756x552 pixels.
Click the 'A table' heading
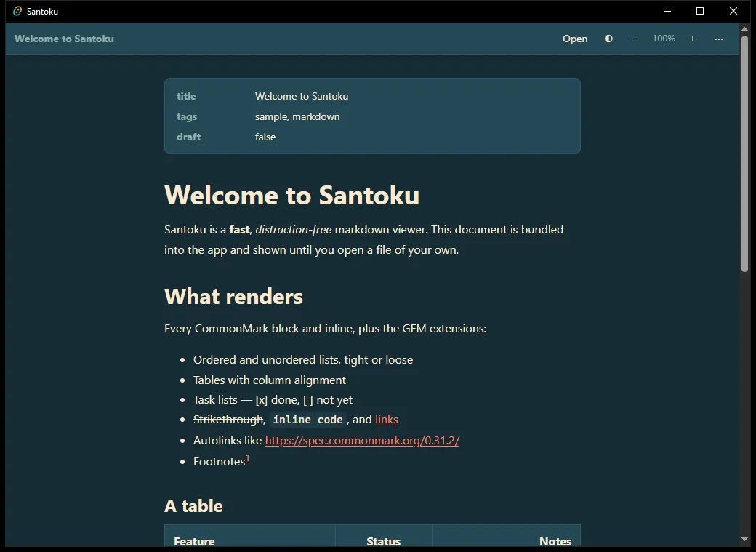point(193,505)
